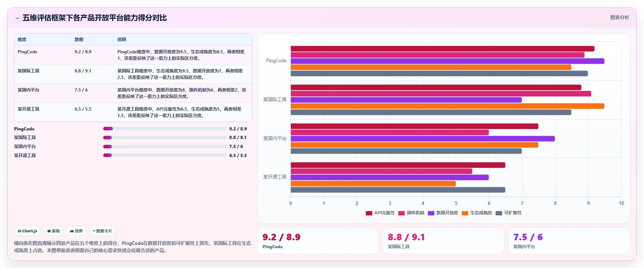644x268 pixels.
Task: Click the 图表分析 label in the header
Action: 619,17
